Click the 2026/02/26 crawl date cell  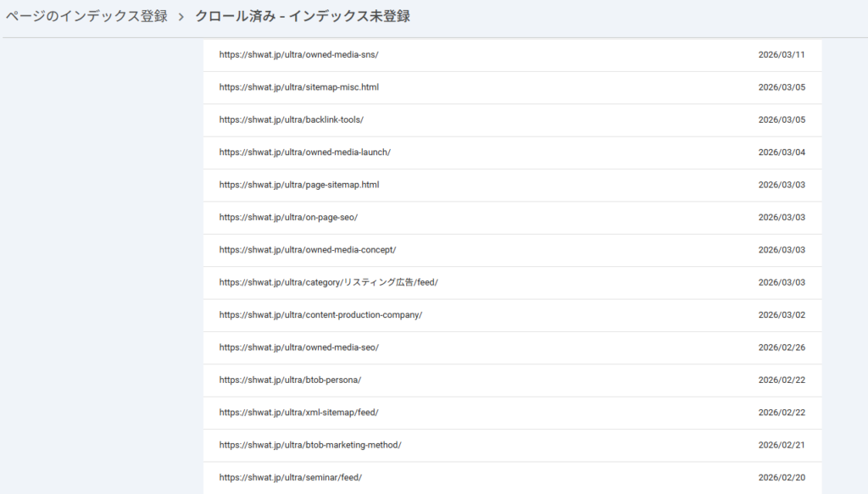781,347
